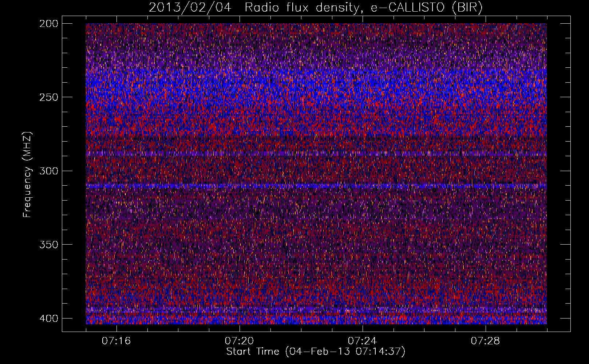Screen dimensions: 589x364
Task: Click the 250 frequency tick label
Action: pos(48,97)
